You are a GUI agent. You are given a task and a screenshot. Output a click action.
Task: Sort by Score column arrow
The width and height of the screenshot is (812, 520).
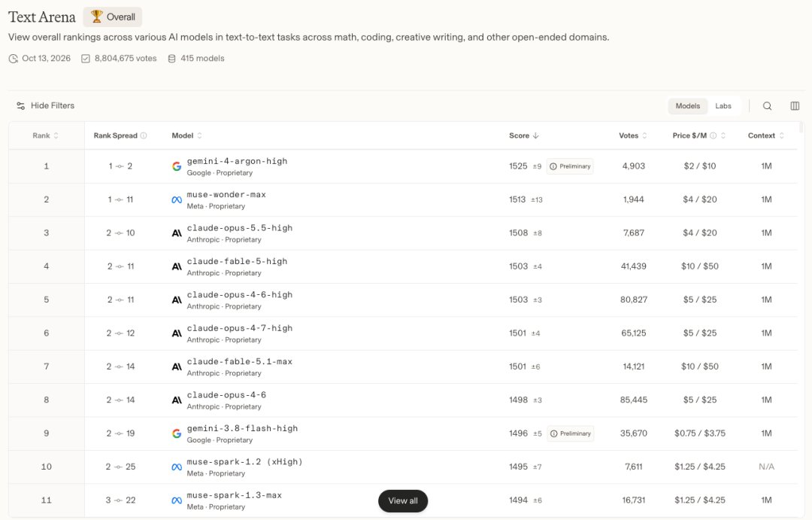click(535, 136)
